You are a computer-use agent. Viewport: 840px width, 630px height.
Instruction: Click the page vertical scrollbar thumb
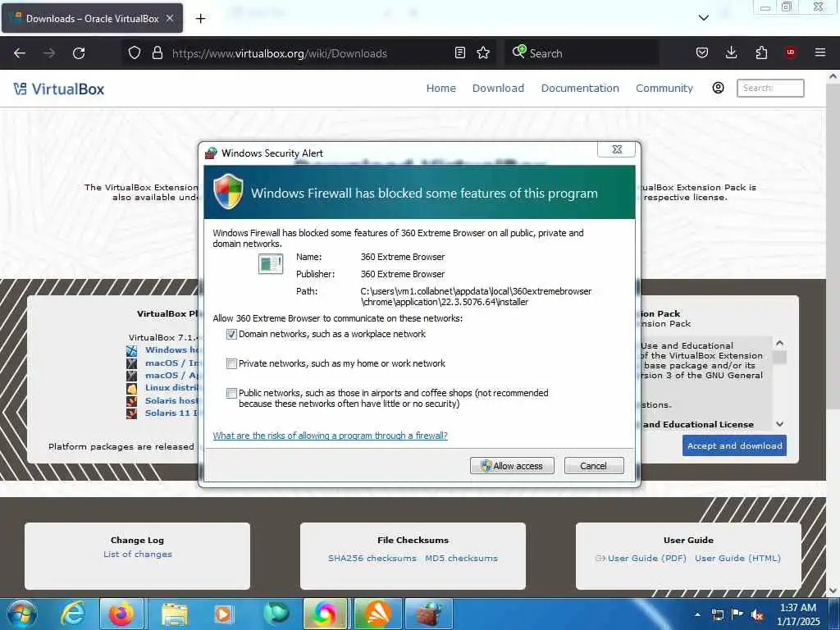coord(833,246)
